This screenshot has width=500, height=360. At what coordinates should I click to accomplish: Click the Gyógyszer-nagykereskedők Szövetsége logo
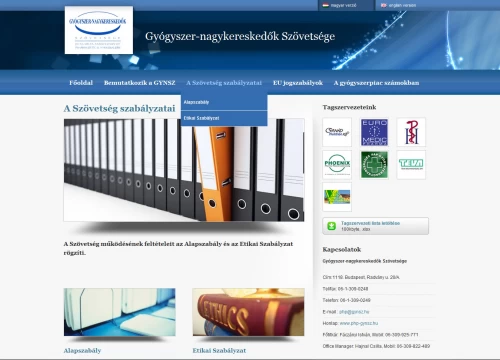(x=99, y=30)
